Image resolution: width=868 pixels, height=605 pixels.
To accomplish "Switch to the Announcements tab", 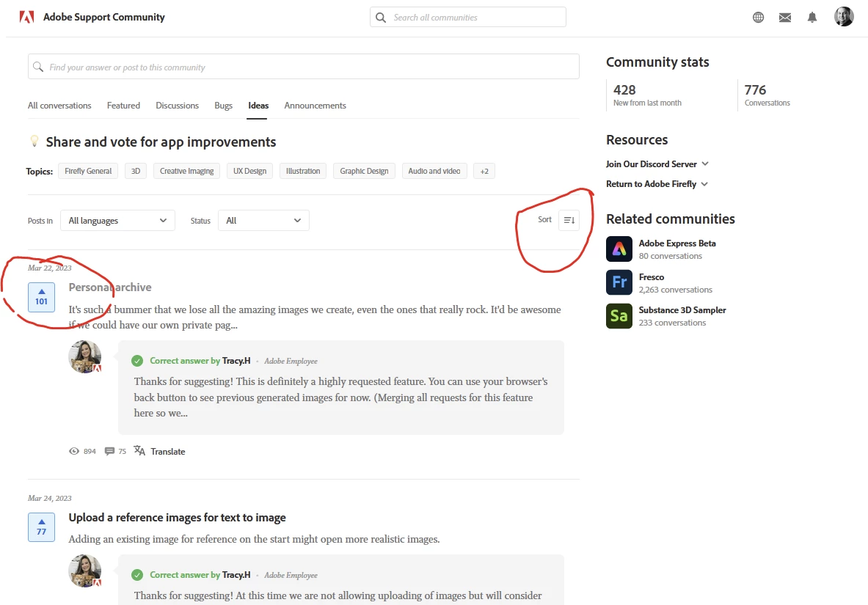I will tap(315, 105).
